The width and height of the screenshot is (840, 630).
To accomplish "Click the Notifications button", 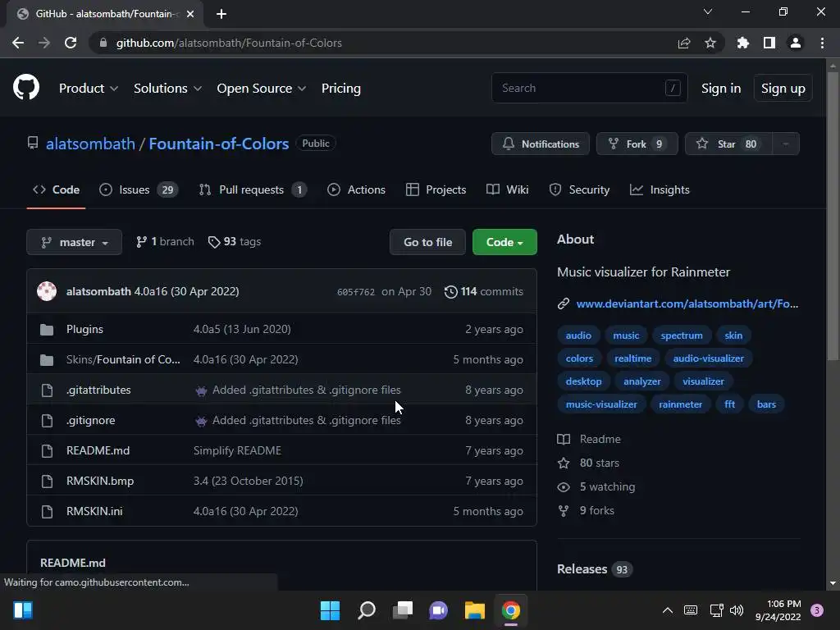I will point(541,144).
